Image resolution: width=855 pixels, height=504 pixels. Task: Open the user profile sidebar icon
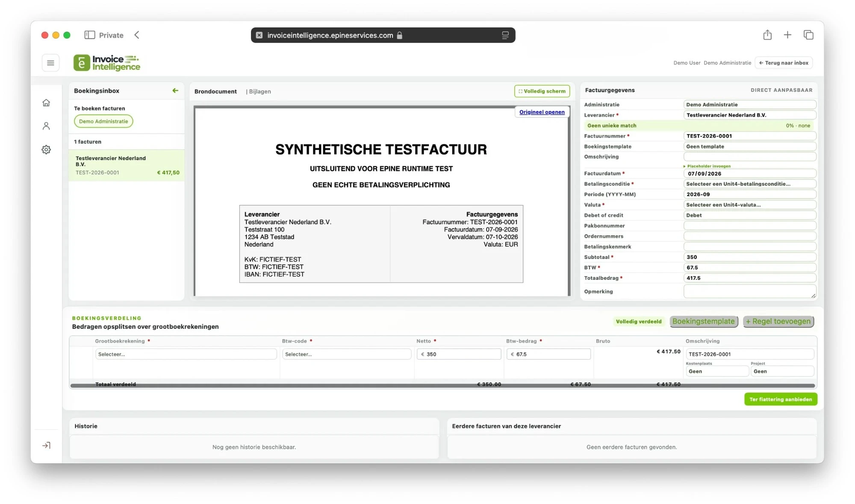pos(46,126)
